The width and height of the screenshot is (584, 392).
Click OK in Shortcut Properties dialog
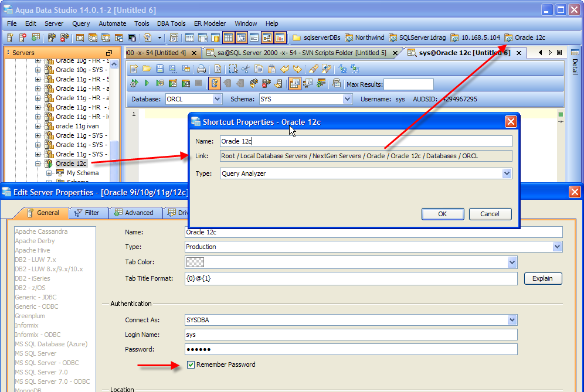(443, 214)
